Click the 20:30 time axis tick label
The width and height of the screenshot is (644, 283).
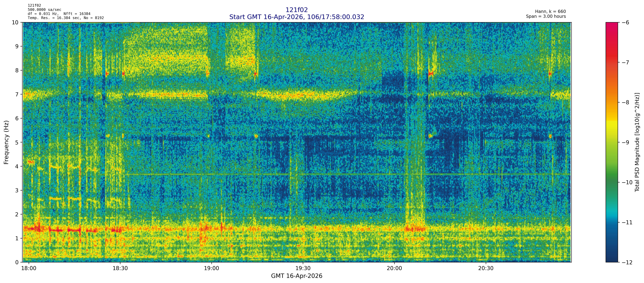click(486, 268)
